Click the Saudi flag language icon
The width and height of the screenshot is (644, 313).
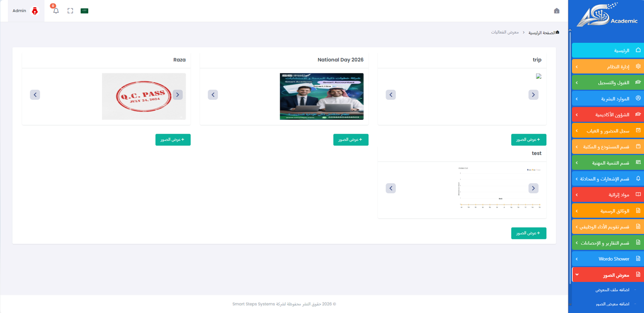click(x=85, y=11)
